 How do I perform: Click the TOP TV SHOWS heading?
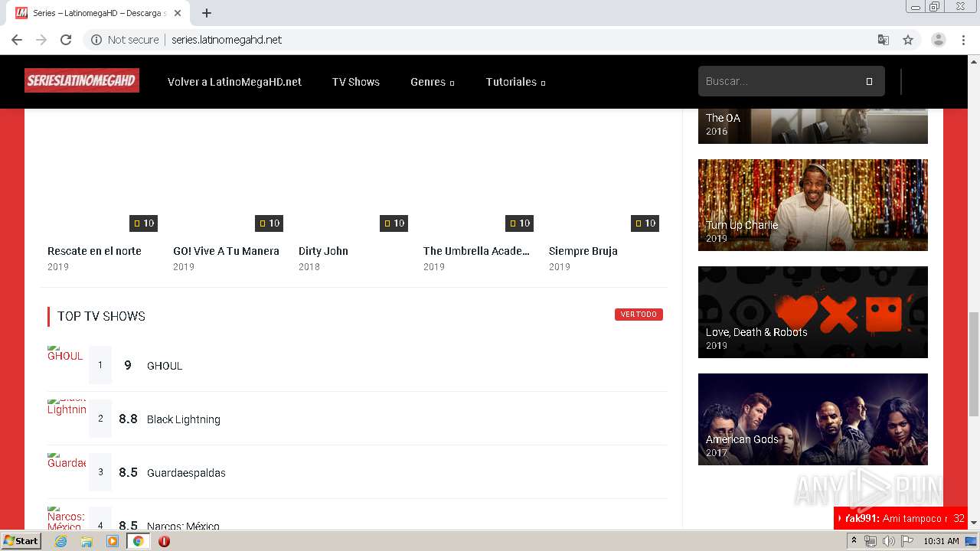tap(101, 316)
